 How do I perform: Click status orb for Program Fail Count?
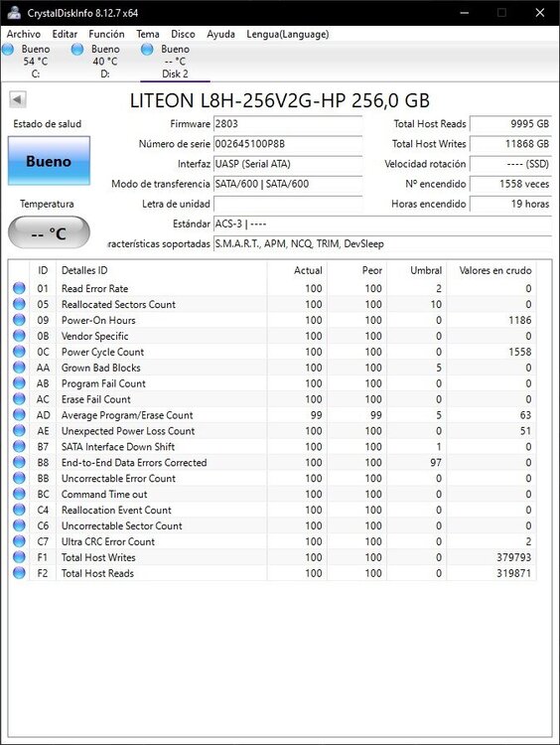pos(19,383)
